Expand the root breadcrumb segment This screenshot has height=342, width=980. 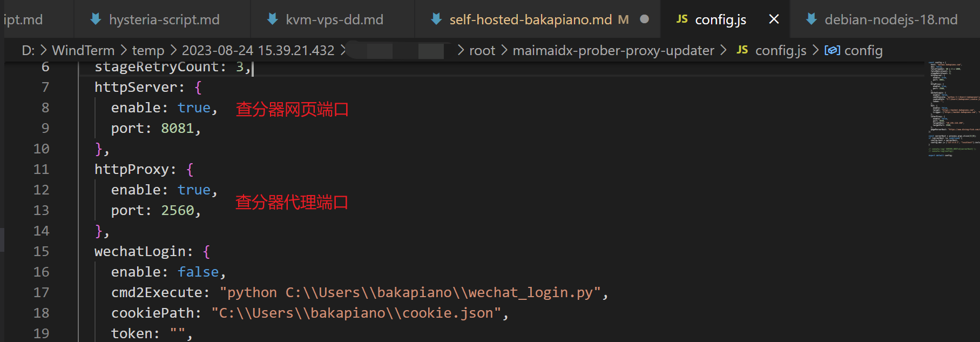pyautogui.click(x=482, y=50)
